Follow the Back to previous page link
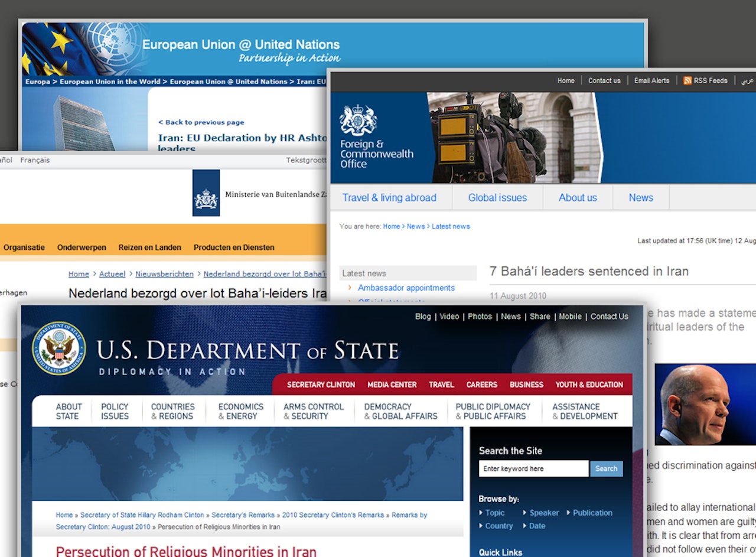Screen dimensions: 756x557 coord(201,122)
